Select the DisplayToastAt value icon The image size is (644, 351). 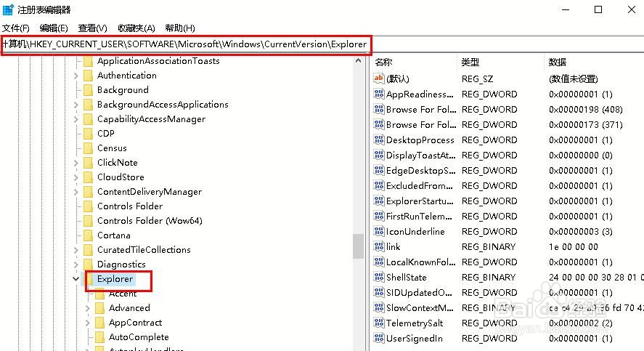point(379,155)
